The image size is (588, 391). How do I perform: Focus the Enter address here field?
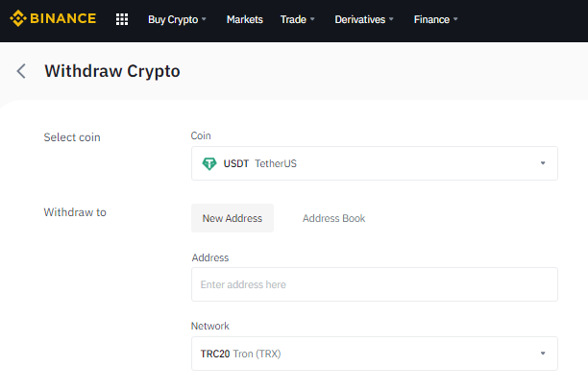pos(375,284)
